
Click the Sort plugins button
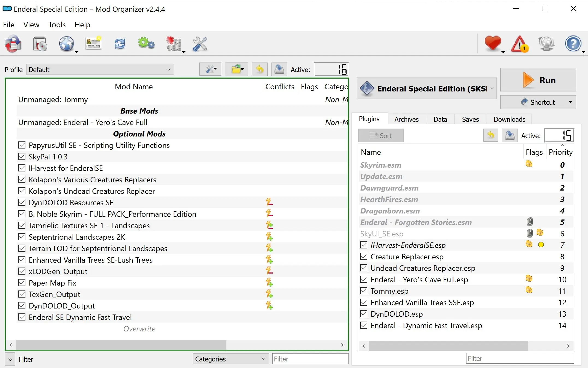[381, 136]
